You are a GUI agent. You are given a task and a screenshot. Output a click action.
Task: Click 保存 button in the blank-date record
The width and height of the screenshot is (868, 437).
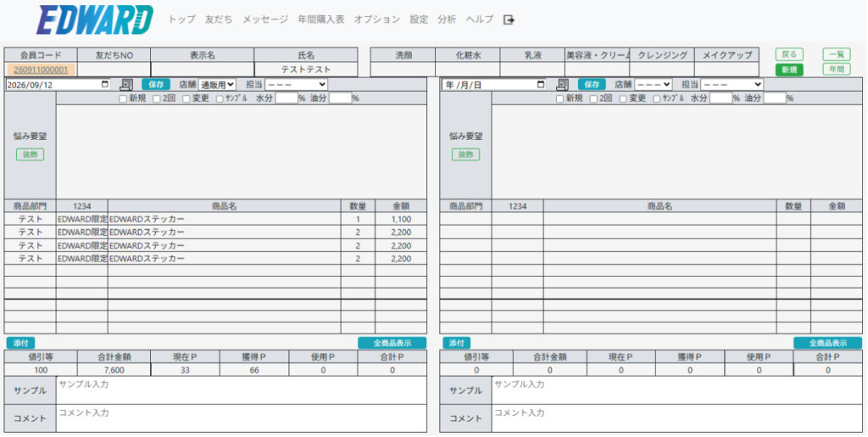tap(593, 85)
